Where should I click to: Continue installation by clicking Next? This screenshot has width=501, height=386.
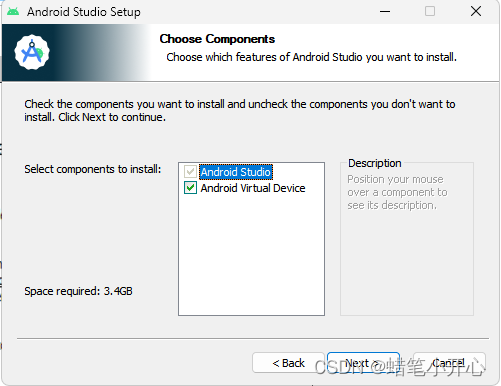[x=363, y=363]
